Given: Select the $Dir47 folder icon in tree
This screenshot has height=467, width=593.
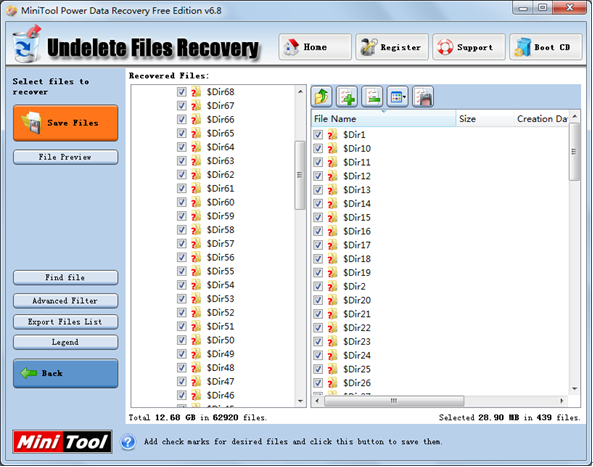Looking at the screenshot, I should 196,382.
